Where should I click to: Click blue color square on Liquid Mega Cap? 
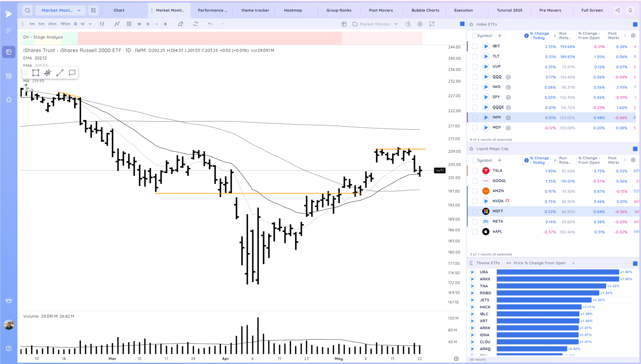click(635, 149)
